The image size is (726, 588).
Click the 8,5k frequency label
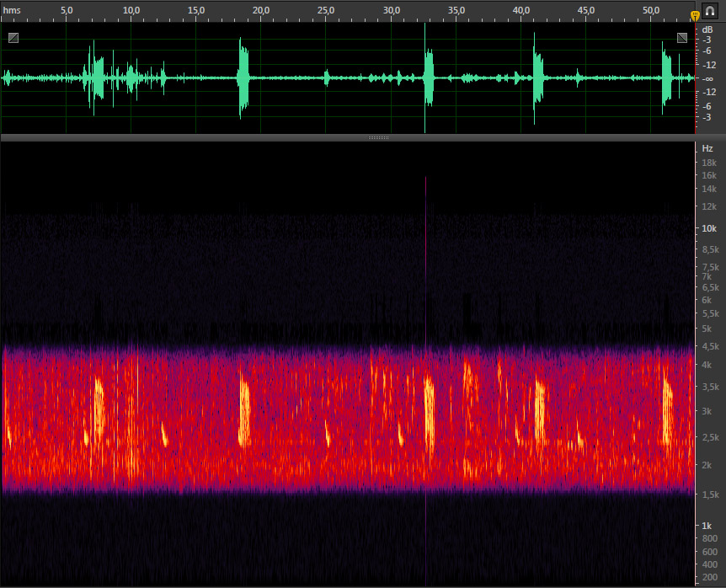pos(710,249)
